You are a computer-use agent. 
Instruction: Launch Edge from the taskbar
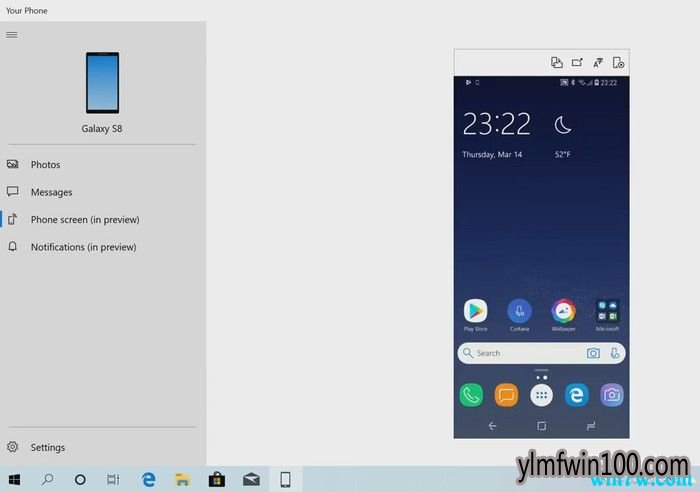(148, 479)
